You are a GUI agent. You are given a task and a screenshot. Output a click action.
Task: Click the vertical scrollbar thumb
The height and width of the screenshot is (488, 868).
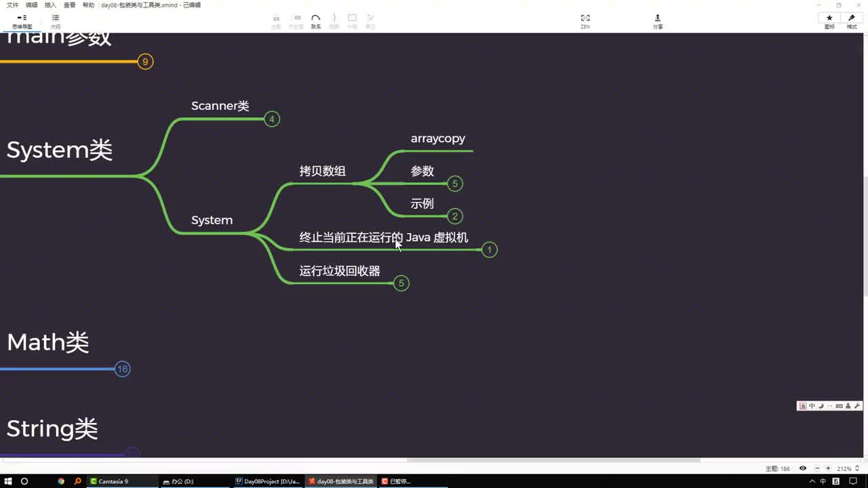pos(865,235)
